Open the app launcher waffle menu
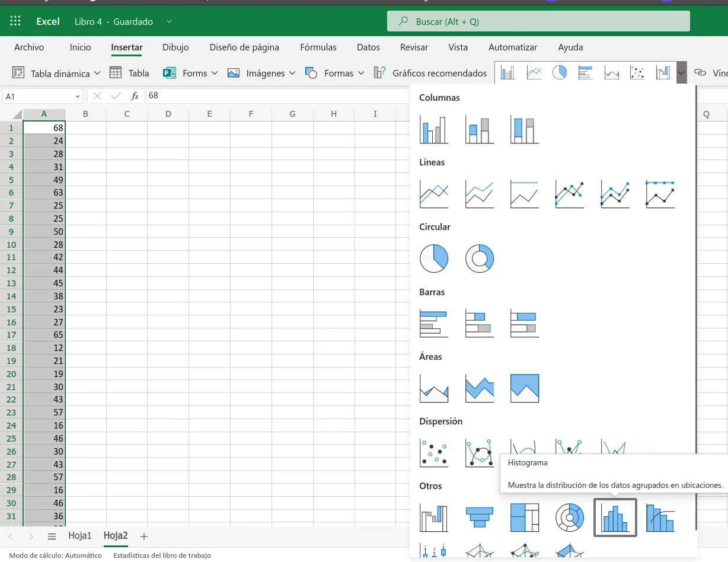Image resolution: width=728 pixels, height=562 pixels. point(15,21)
